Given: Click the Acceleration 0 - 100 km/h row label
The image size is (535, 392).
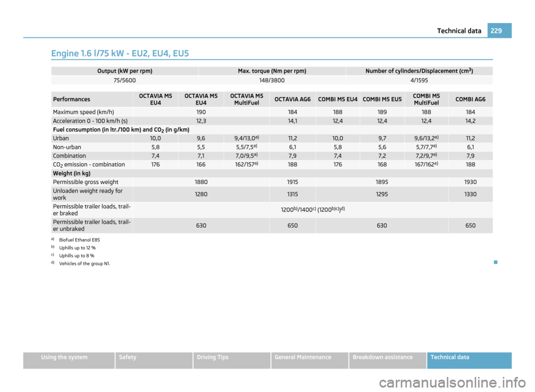Looking at the screenshot, I should click(90, 121).
